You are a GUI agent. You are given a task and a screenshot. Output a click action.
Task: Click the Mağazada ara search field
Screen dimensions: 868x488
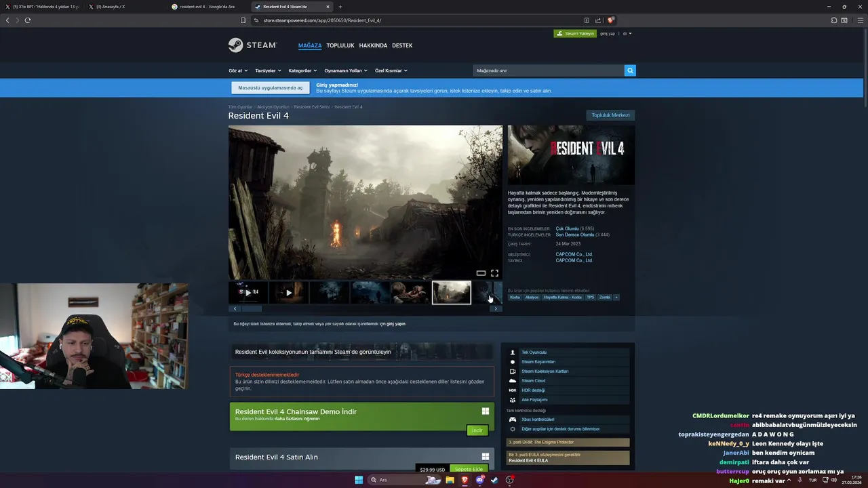(x=549, y=70)
